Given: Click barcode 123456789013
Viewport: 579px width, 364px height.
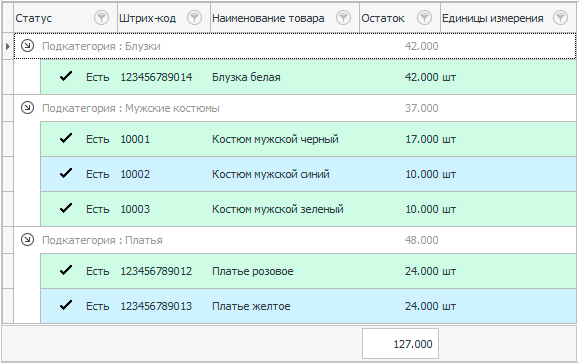Looking at the screenshot, I should click(156, 306).
